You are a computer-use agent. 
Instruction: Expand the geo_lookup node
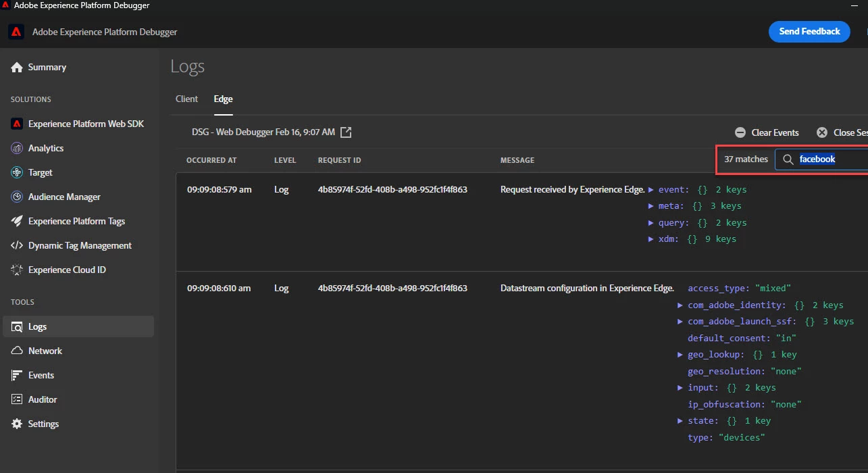[x=681, y=355]
